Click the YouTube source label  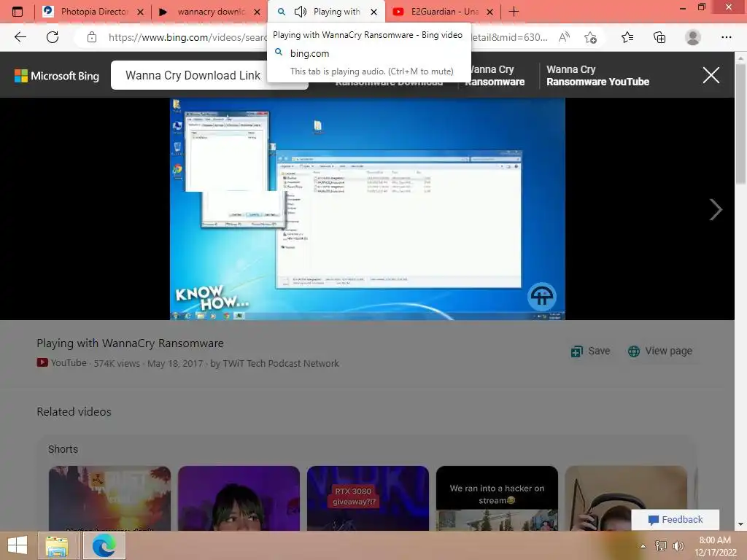click(x=62, y=363)
